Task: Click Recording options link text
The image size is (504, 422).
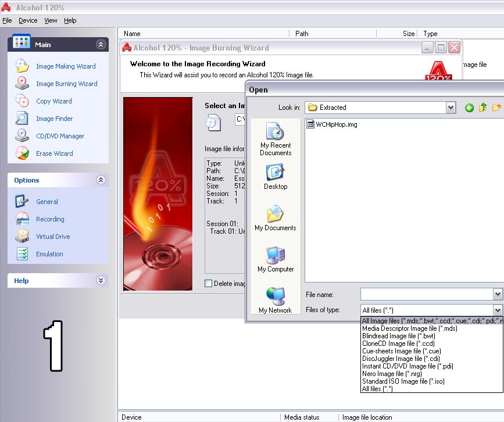Action: coord(50,219)
